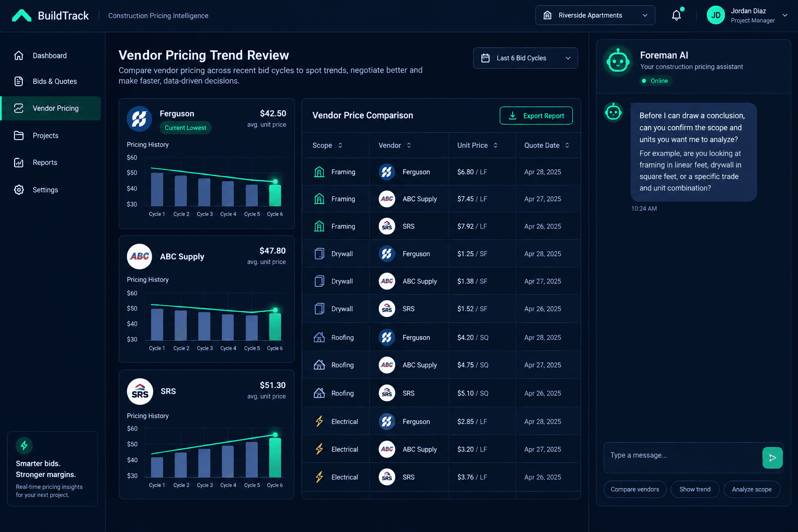Click the Drywall icon in the $1.52 row
798x532 pixels.
pos(320,309)
